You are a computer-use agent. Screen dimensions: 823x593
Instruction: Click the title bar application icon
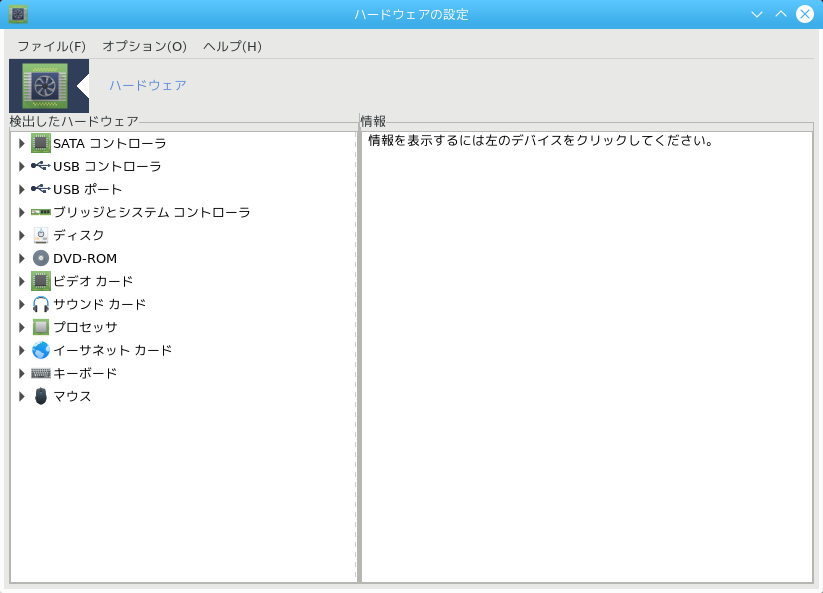(x=18, y=14)
